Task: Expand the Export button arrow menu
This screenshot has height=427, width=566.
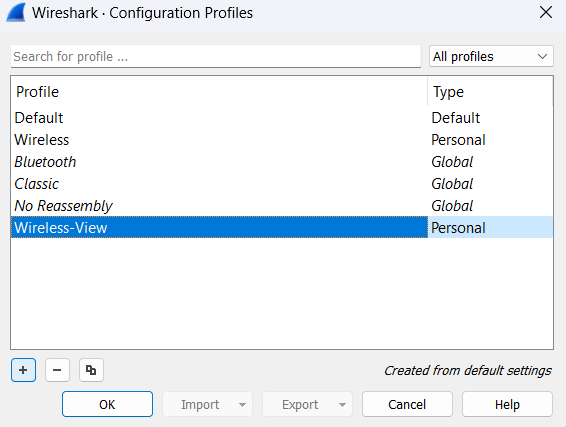Action: [342, 405]
